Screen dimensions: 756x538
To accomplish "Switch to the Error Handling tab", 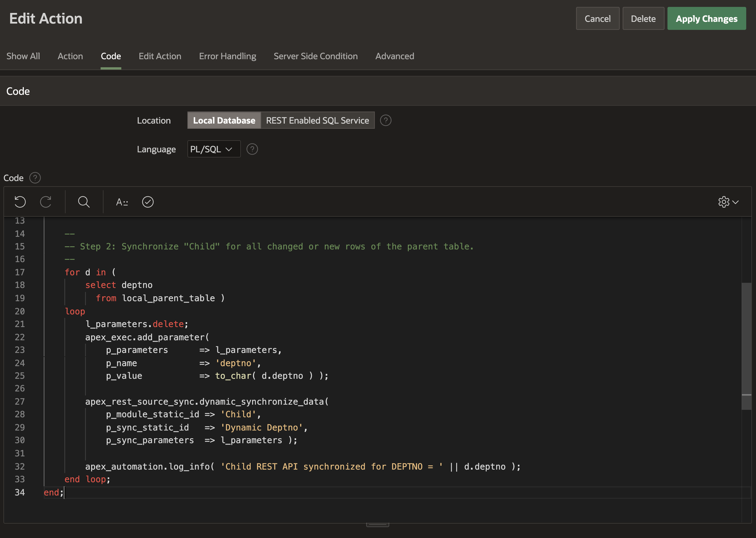I will coord(228,56).
